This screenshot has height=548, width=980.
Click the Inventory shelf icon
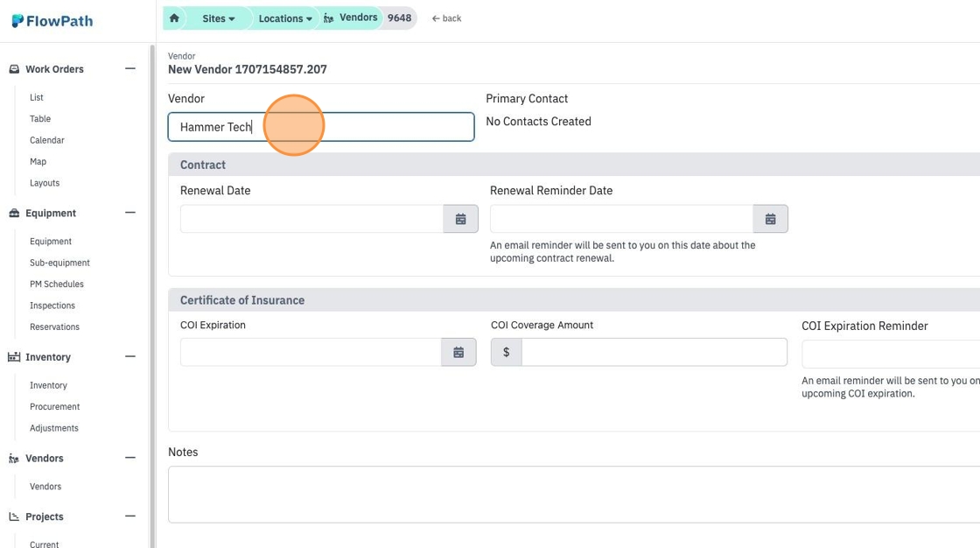click(x=14, y=356)
